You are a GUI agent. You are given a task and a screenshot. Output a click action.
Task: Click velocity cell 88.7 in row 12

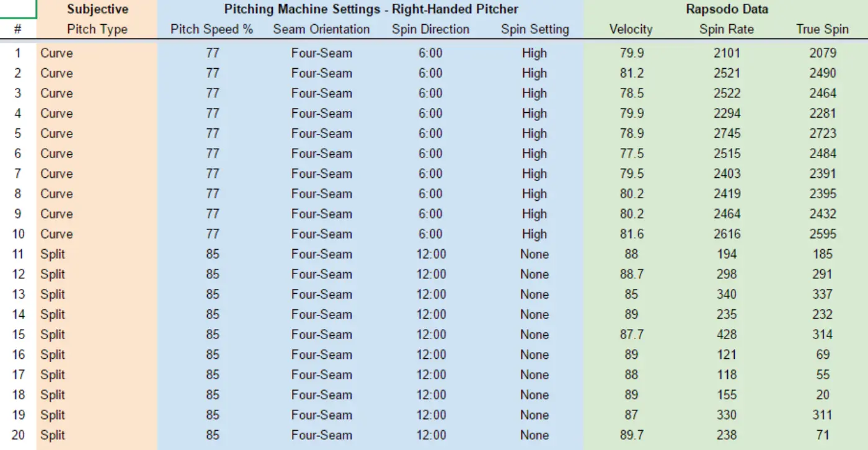pos(631,275)
